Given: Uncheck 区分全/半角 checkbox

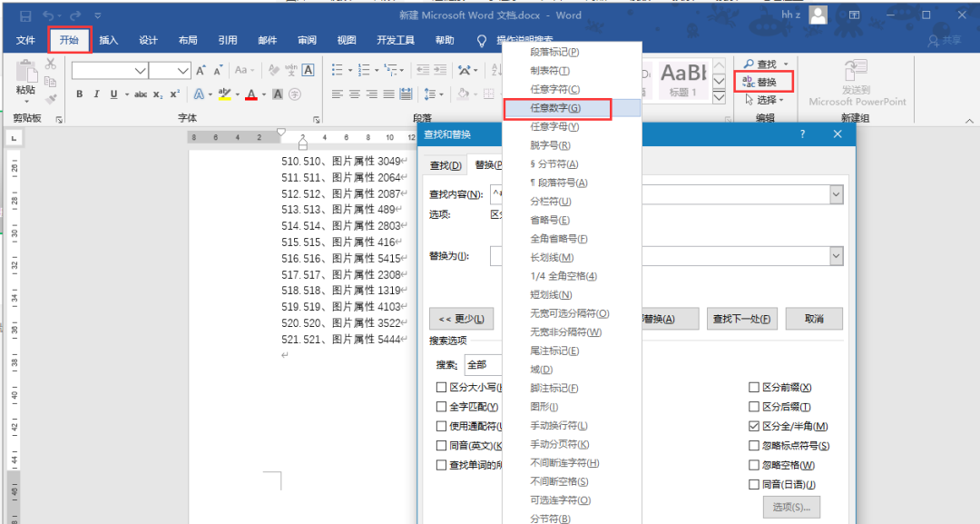Looking at the screenshot, I should pos(754,427).
